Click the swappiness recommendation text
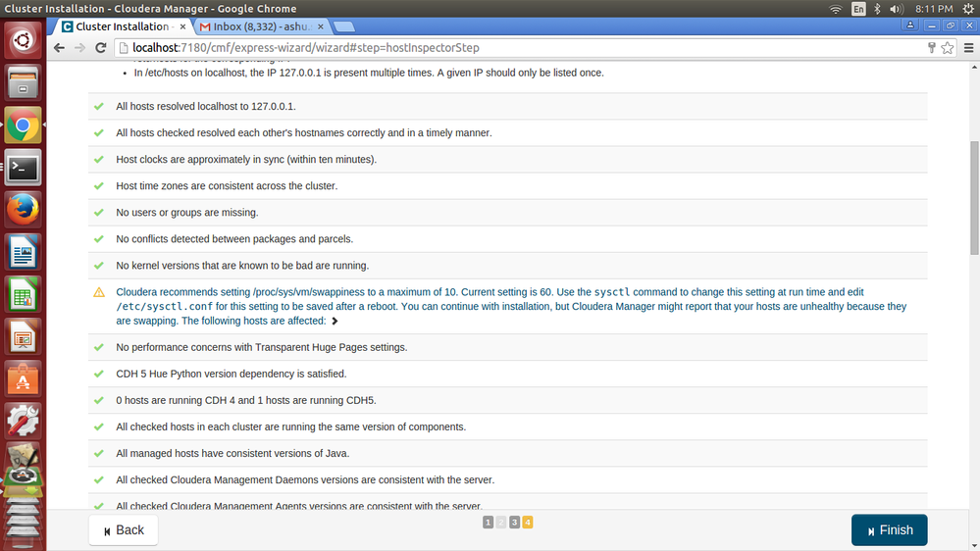This screenshot has width=980, height=551. click(511, 307)
